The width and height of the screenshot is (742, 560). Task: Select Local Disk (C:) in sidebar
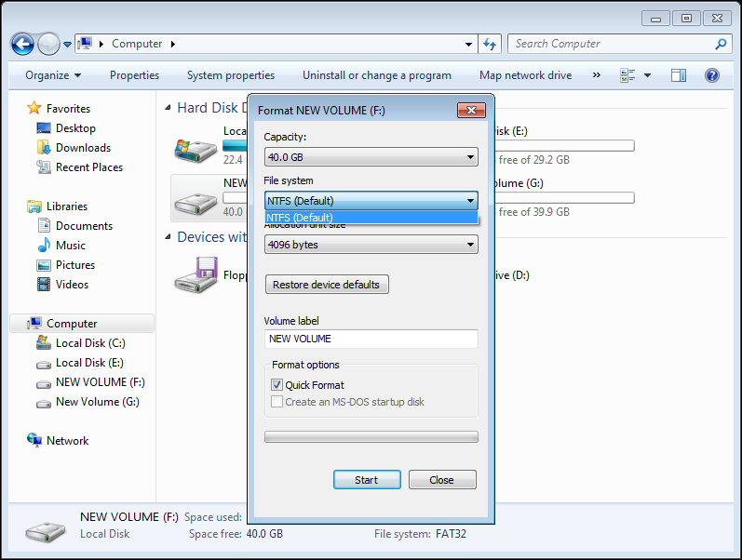(90, 343)
